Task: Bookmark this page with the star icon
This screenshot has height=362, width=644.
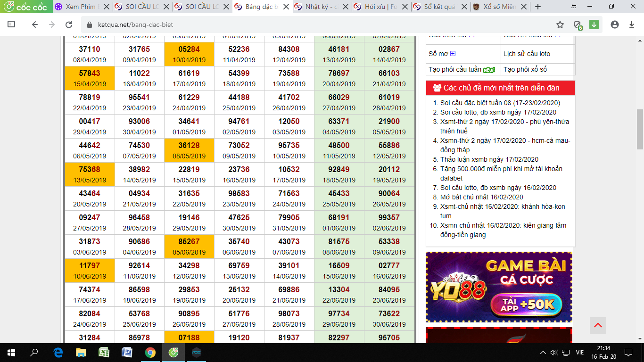Action: coord(560,25)
